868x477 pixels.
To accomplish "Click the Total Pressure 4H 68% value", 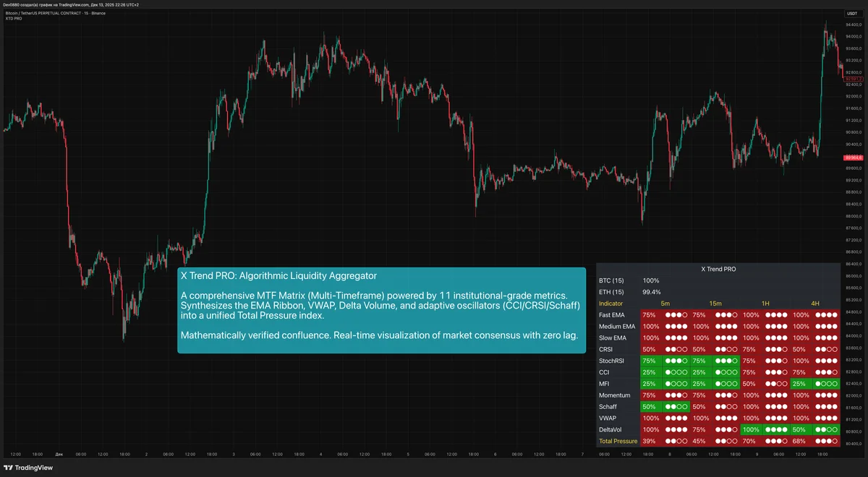I will (x=800, y=441).
